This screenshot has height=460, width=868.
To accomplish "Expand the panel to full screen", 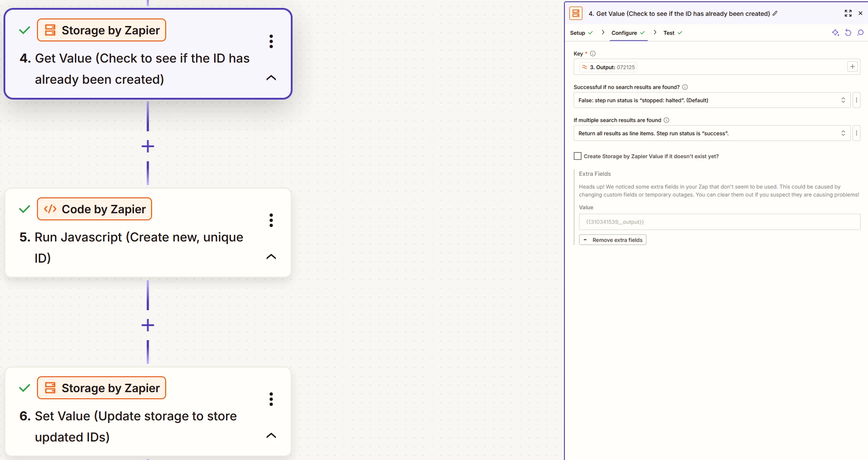I will tap(848, 13).
